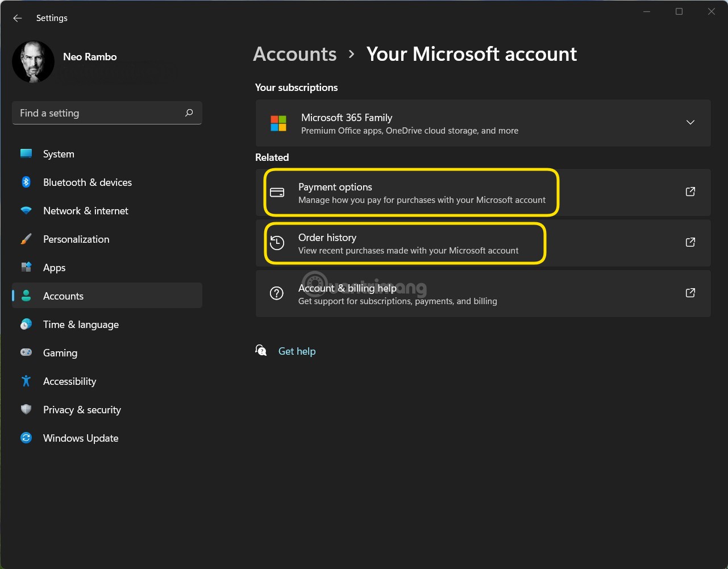
Task: Click Account & billing help external link icon
Action: pos(690,293)
